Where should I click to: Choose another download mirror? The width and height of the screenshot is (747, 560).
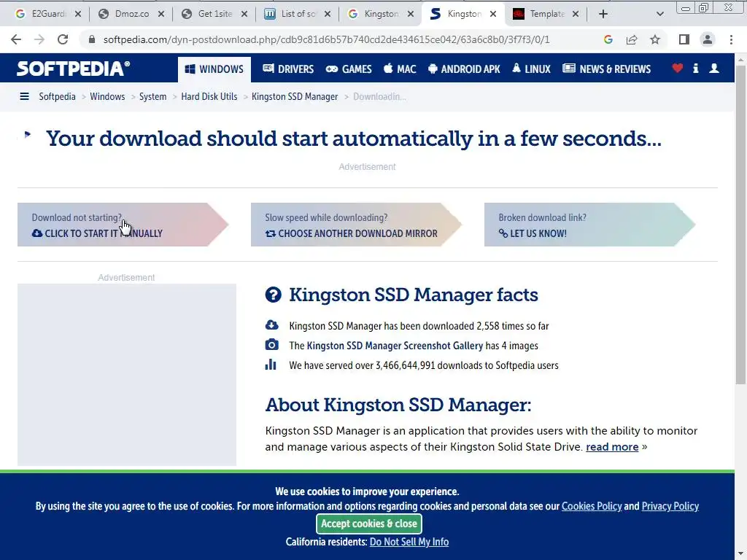pos(356,225)
